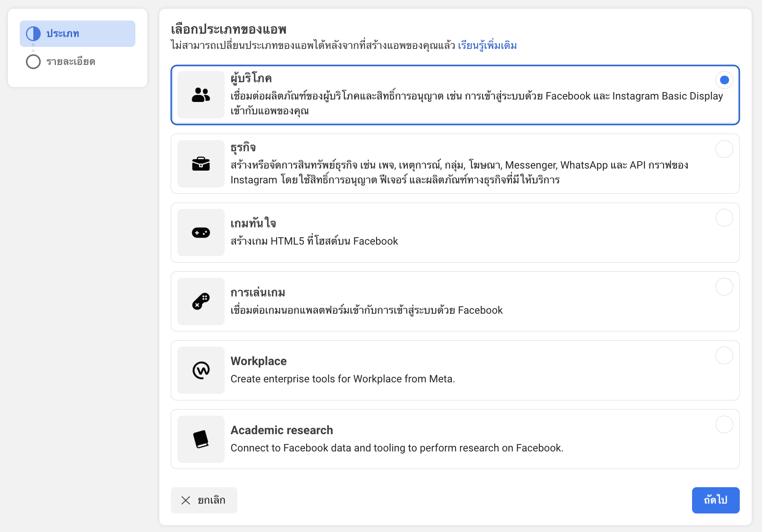Select the ธุรกิจ radio button
Viewport: 762px width, 532px height.
point(724,149)
